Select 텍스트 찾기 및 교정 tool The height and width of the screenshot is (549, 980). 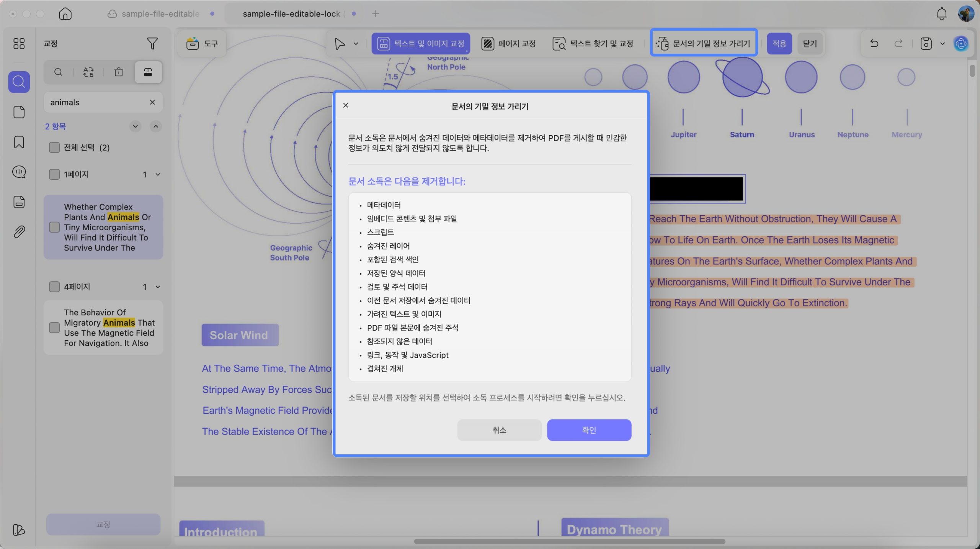[x=593, y=43]
